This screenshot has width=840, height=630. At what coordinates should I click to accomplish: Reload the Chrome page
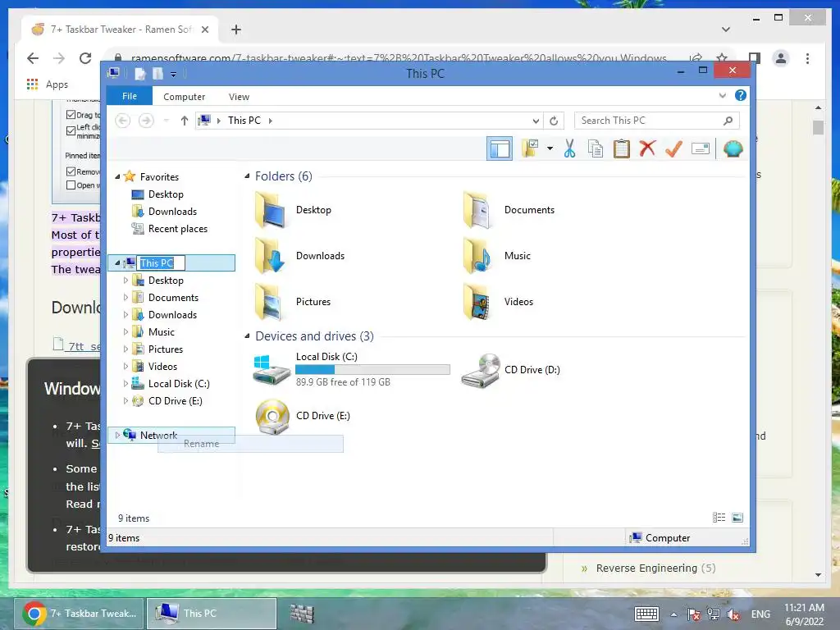pyautogui.click(x=85, y=58)
